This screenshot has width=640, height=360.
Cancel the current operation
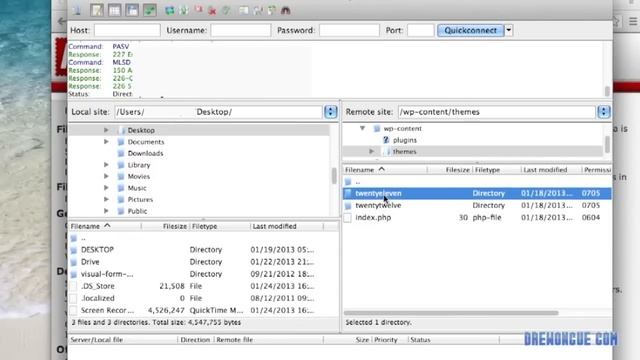198,10
